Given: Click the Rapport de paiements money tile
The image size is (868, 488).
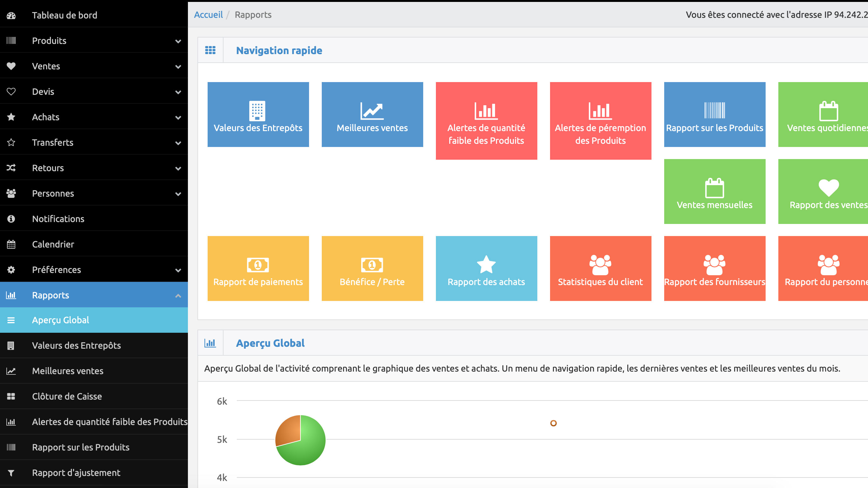Looking at the screenshot, I should tap(258, 268).
